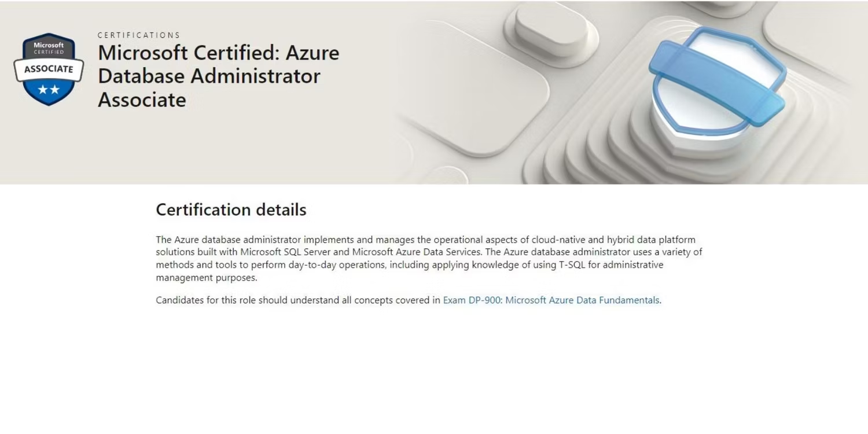This screenshot has width=868, height=434.
Task: Click the ASSOCIATE ribbon on the badge
Action: pos(49,69)
